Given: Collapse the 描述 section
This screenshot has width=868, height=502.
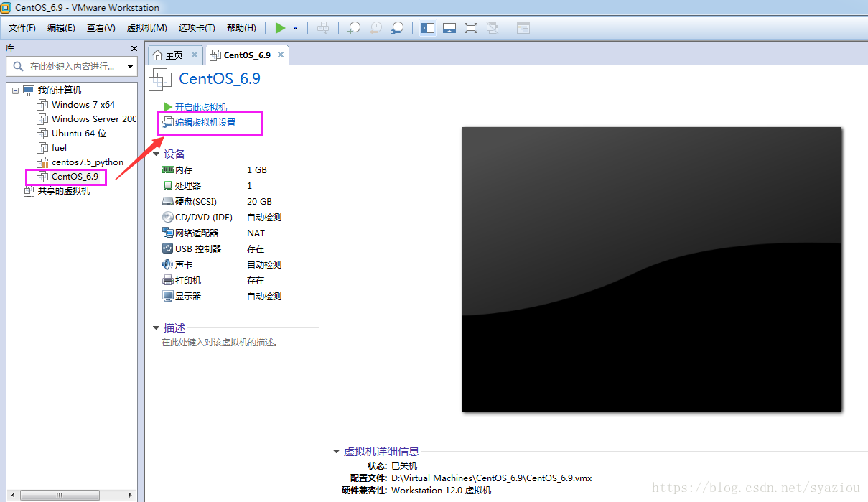Looking at the screenshot, I should (x=157, y=328).
